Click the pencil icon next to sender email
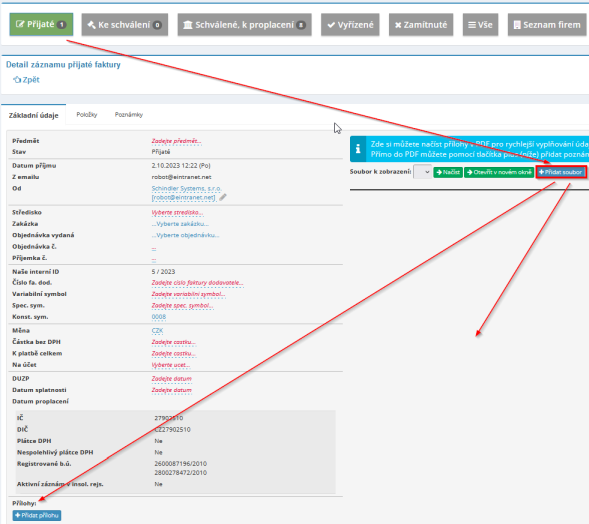 point(223,197)
